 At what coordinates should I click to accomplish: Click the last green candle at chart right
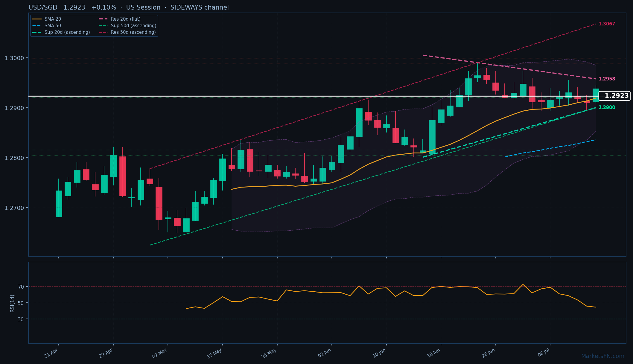(x=596, y=95)
